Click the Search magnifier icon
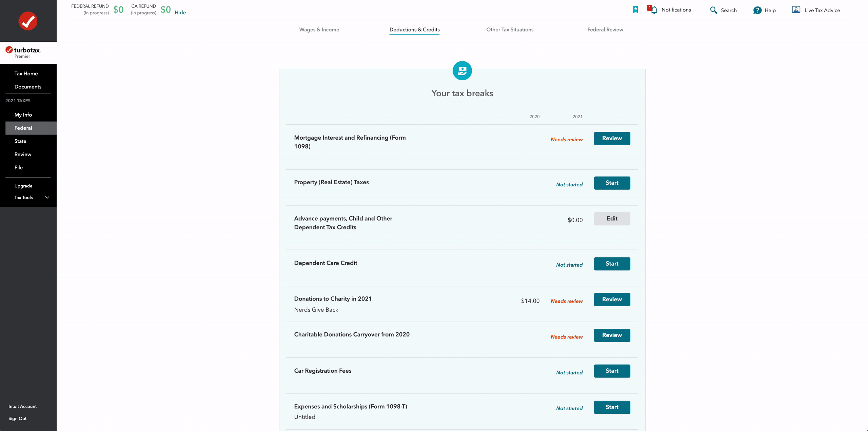This screenshot has height=431, width=868. tap(713, 10)
